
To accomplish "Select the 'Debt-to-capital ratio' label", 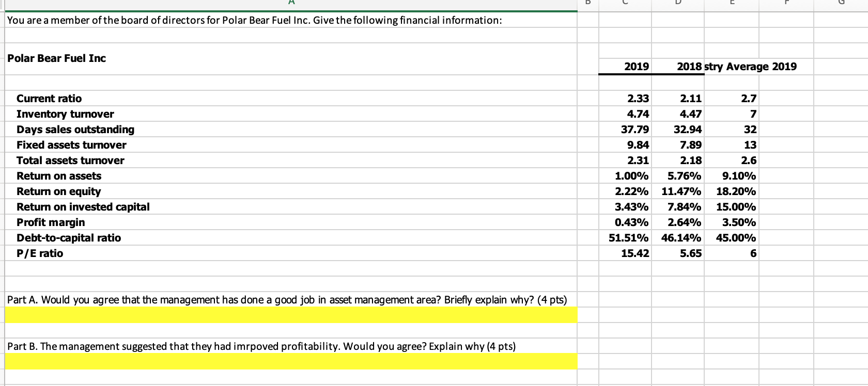I will tap(69, 238).
